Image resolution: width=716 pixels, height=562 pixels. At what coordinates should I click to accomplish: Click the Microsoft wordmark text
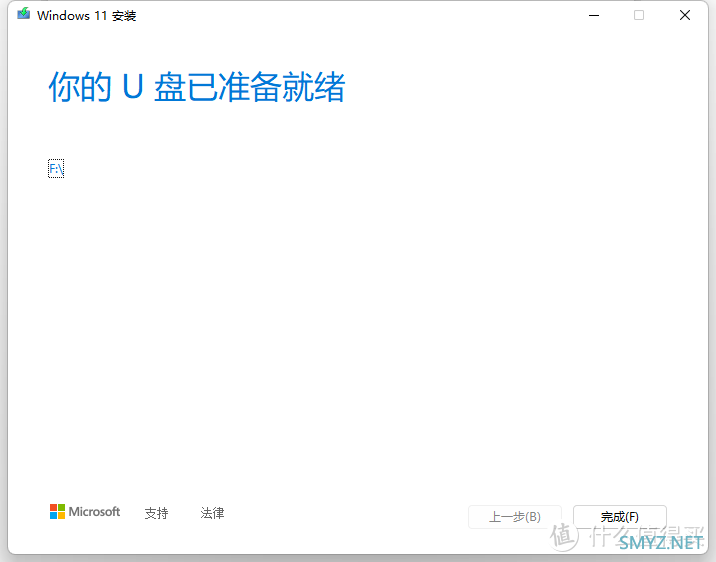94,512
